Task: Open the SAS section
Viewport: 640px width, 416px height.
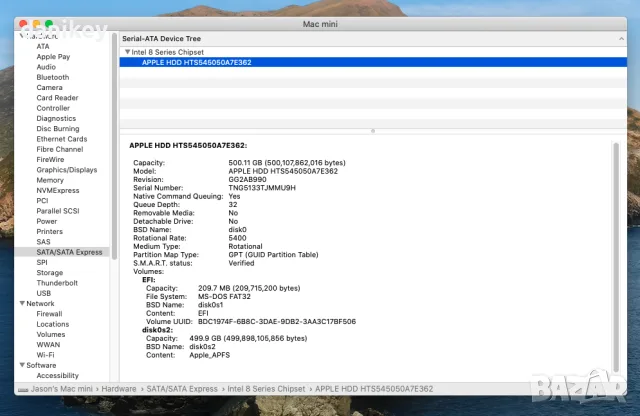Action: point(43,242)
